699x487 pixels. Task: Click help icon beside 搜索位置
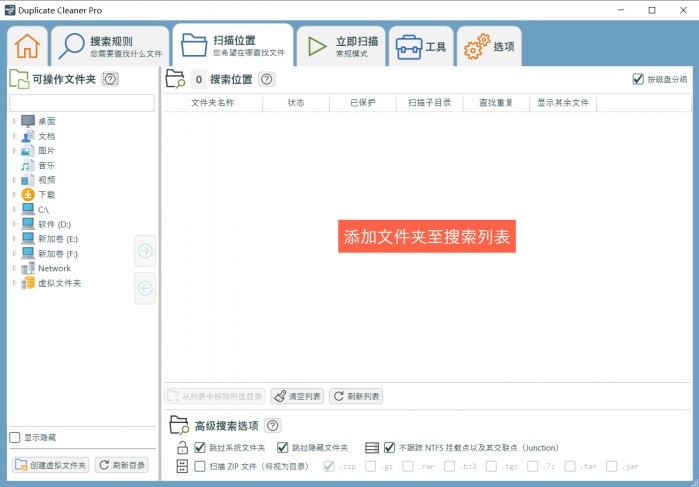(x=267, y=79)
